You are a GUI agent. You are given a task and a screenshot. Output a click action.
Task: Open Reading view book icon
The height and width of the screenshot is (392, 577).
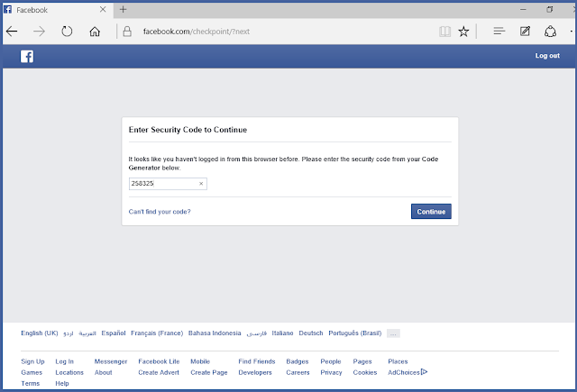(444, 32)
